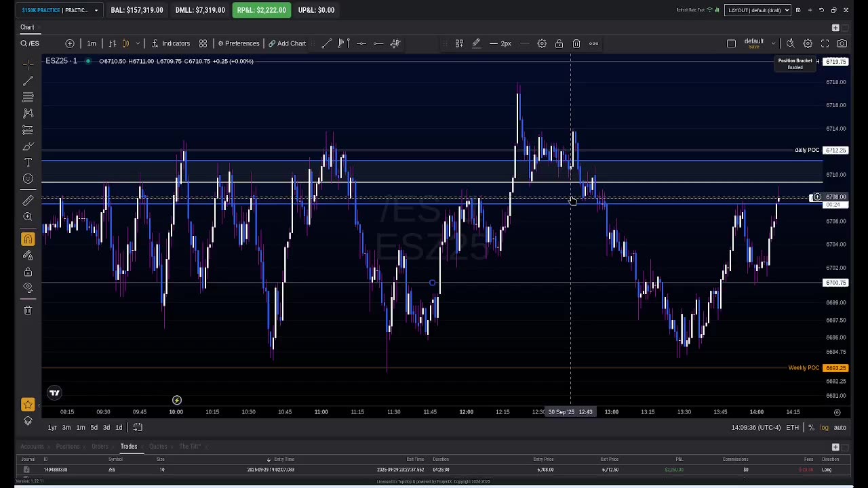Select the bar chart style icon
Screen dimensions: 868x488
[113, 43]
